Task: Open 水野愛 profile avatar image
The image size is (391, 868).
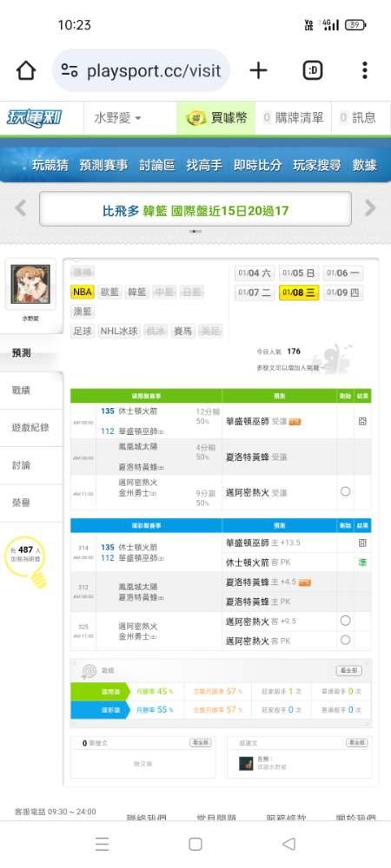Action: 30,284
